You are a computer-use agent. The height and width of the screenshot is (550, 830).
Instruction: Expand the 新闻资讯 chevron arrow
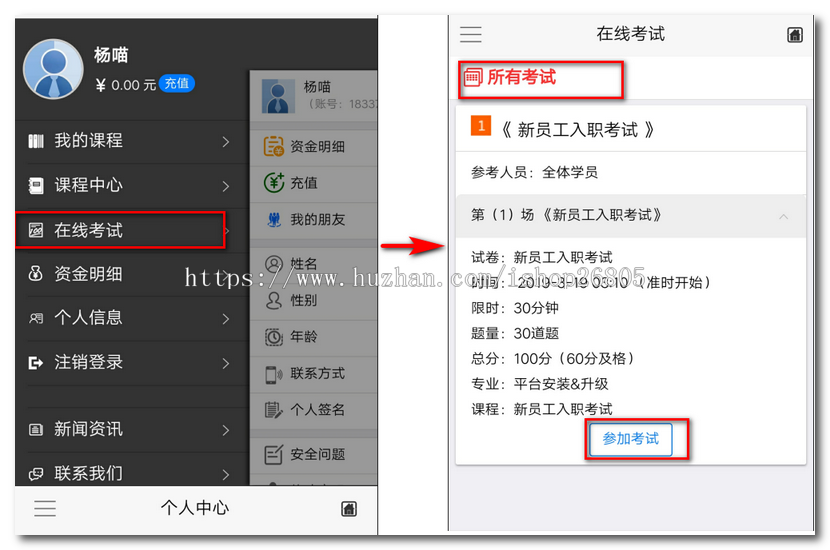coord(226,430)
